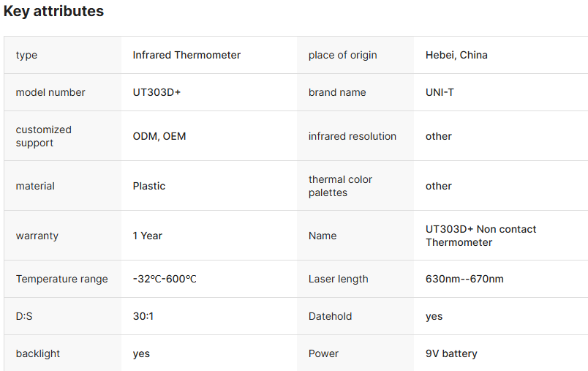
Task: Click the ODM, OEM customized support value
Action: [x=159, y=136]
